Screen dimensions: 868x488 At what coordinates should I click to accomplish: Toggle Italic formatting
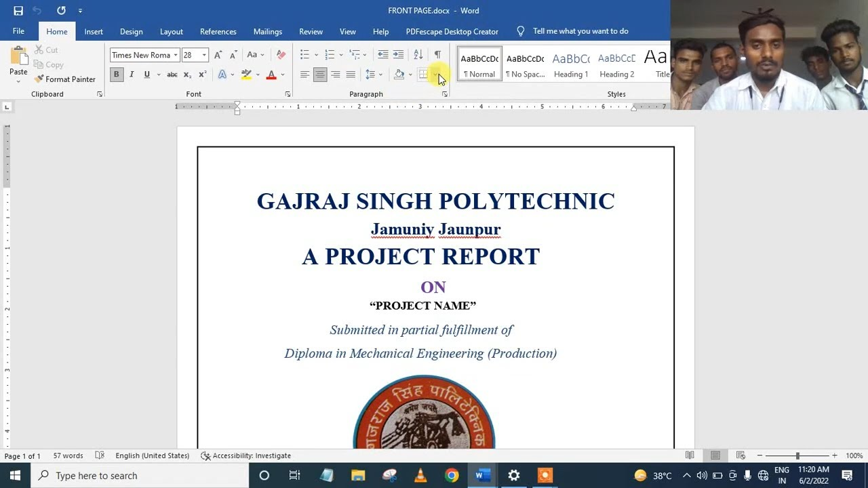[x=131, y=75]
